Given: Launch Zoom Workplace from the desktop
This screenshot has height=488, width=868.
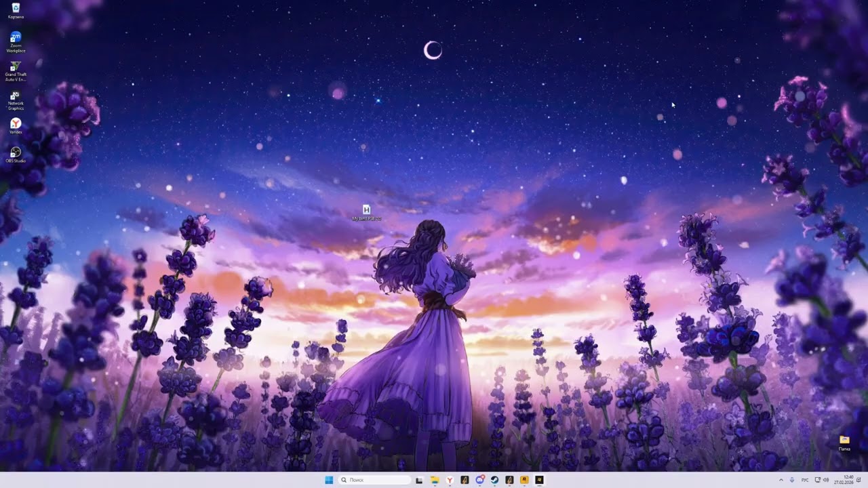Looking at the screenshot, I should pyautogui.click(x=16, y=41).
